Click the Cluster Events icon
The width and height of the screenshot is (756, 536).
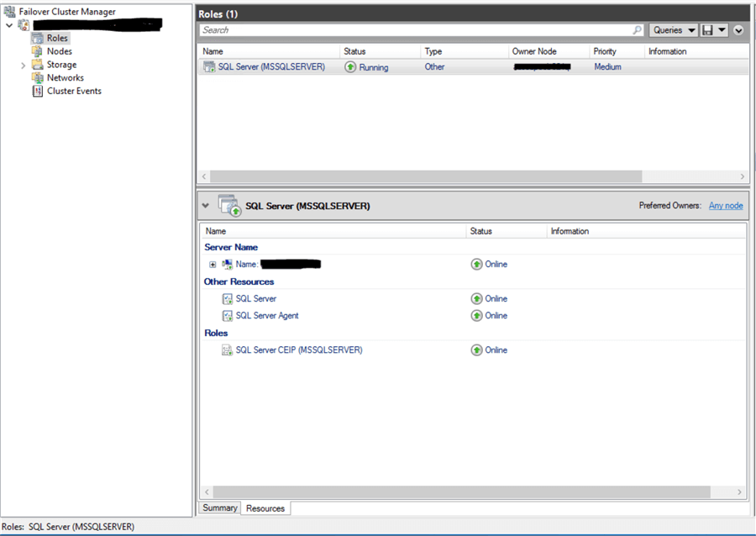click(37, 91)
